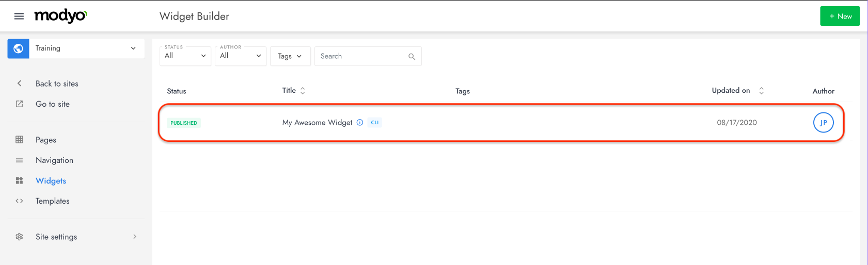Click the Go to site external link icon
868x265 pixels.
pyautogui.click(x=19, y=104)
